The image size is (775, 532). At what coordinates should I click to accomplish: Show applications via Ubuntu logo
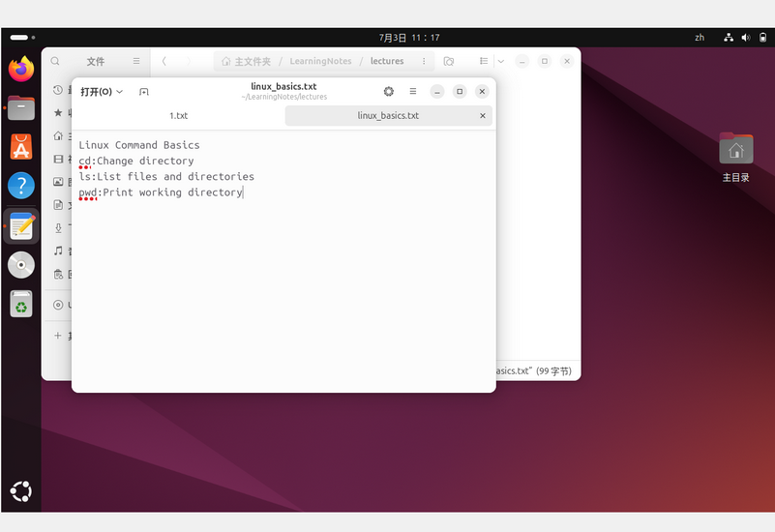[x=21, y=491]
